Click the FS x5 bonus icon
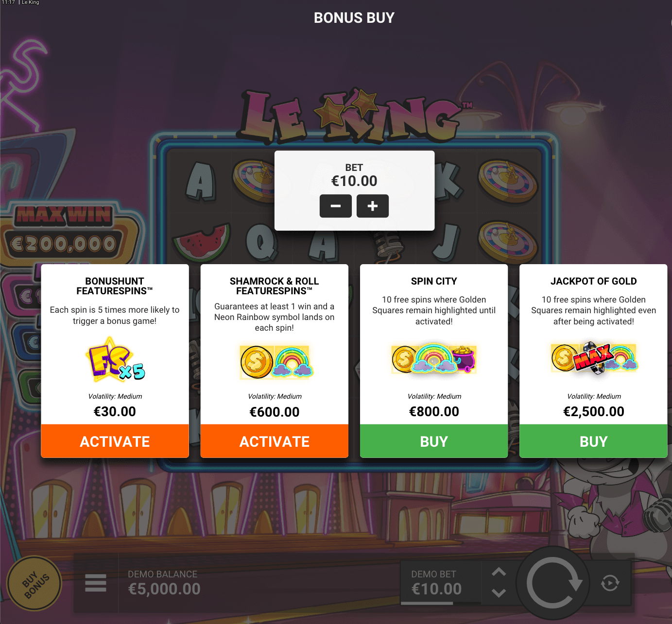Viewport: 672px width, 624px height. 115,360
